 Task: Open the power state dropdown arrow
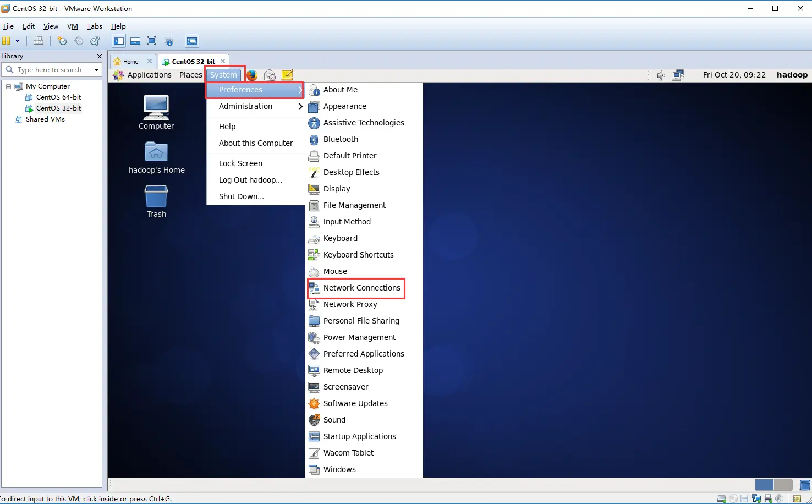pos(18,41)
